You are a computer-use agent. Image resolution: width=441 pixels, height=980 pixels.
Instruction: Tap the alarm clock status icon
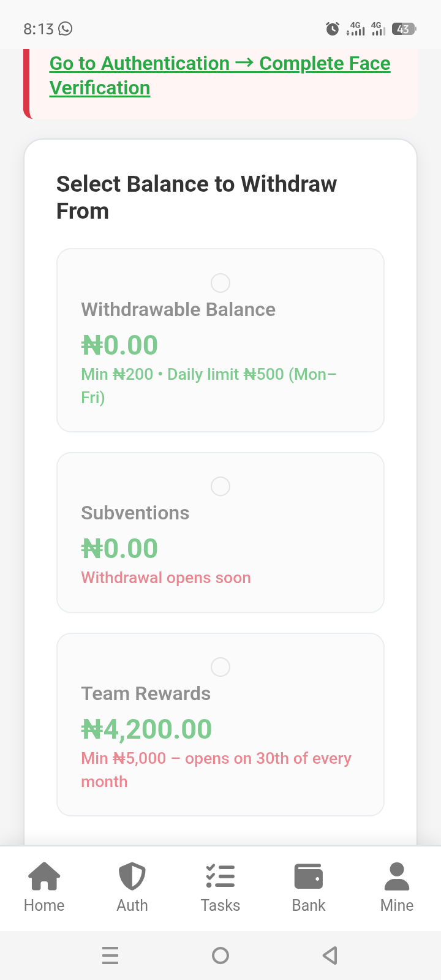coord(333,29)
